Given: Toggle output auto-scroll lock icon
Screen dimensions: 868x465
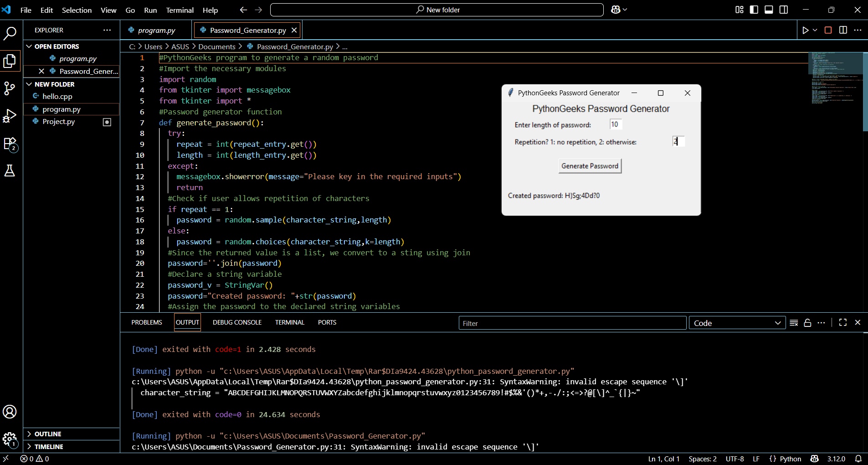Looking at the screenshot, I should pos(807,323).
